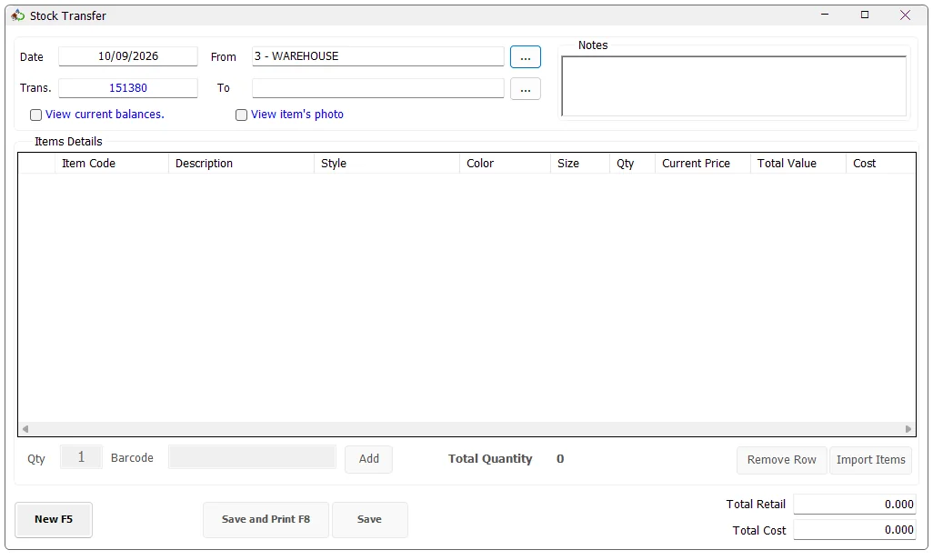Click the Description column header
This screenshot has height=560, width=943.
241,164
